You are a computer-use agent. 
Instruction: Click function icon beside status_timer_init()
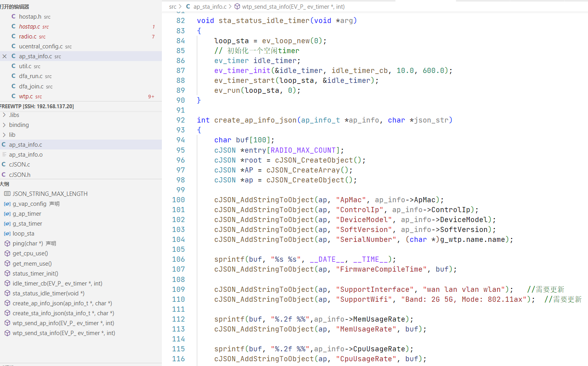[7, 273]
